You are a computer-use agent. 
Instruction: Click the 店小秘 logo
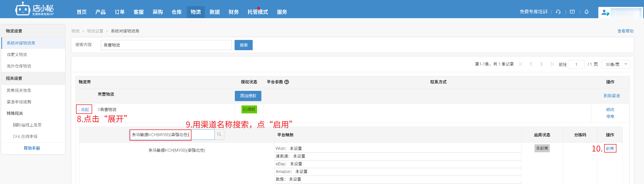point(35,9)
